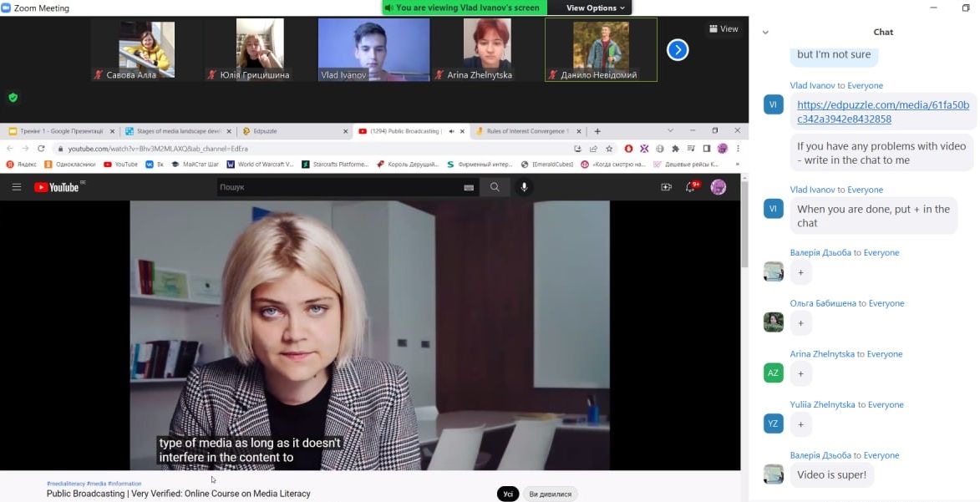
Task: Bookmark the page with the star icon
Action: tap(607, 149)
